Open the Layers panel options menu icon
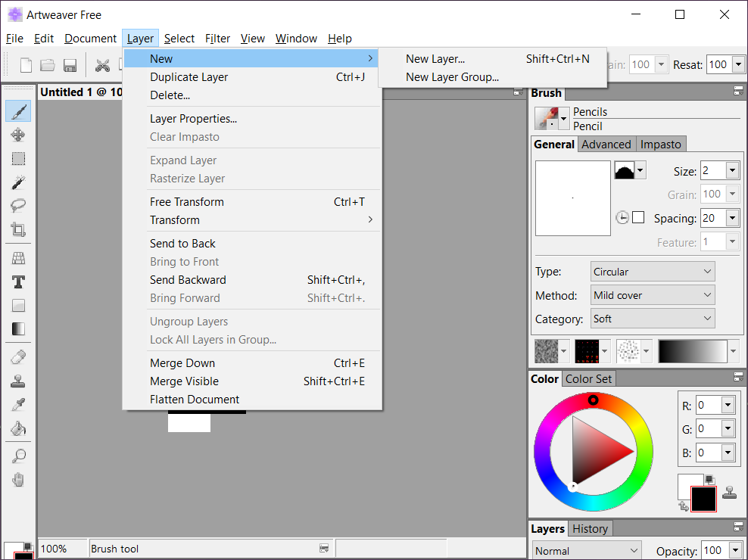The width and height of the screenshot is (748, 560). point(738,527)
